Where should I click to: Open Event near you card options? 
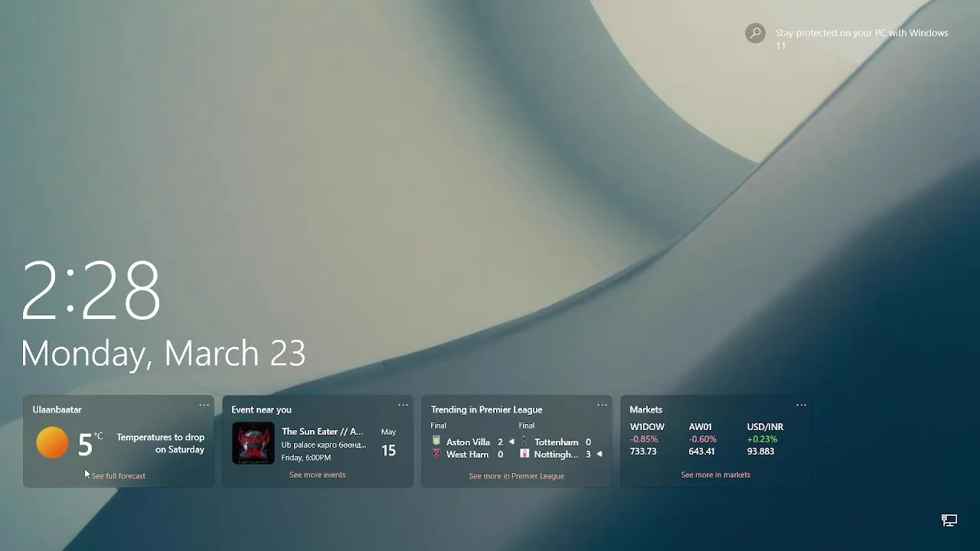click(403, 405)
